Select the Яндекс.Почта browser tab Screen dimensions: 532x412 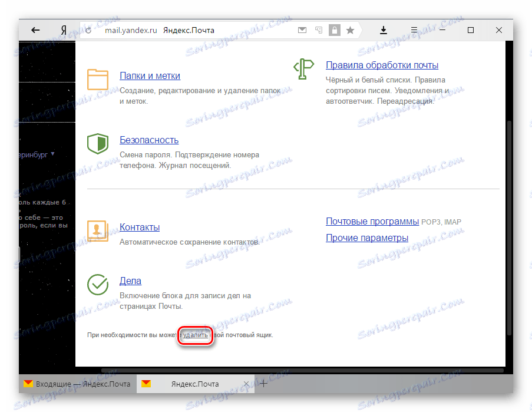[195, 384]
